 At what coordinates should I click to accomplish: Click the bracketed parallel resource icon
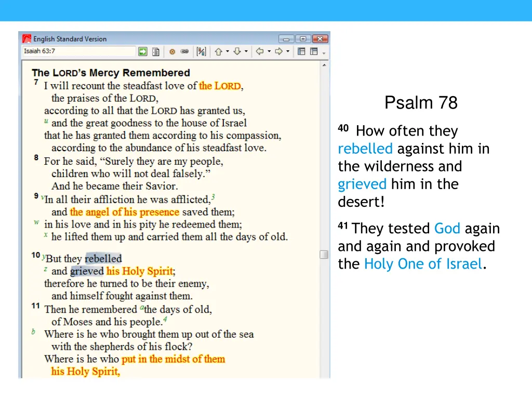coord(201,51)
